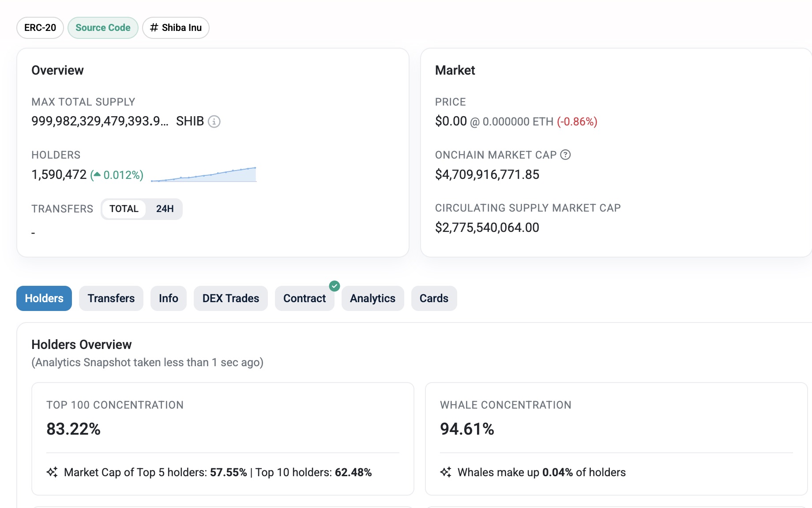This screenshot has height=508, width=812.
Task: Click the Market Cap of Top 5 holders 57.55%
Action: click(x=155, y=472)
